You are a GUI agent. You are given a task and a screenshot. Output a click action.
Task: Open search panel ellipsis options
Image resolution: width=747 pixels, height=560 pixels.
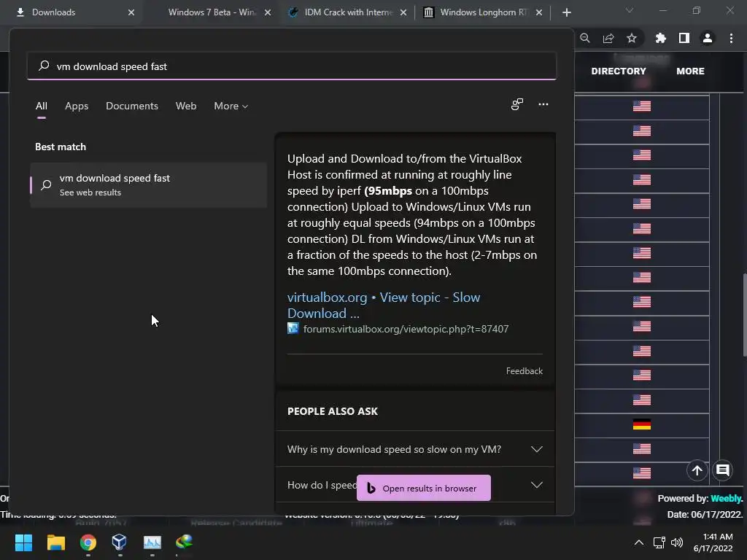click(x=543, y=104)
